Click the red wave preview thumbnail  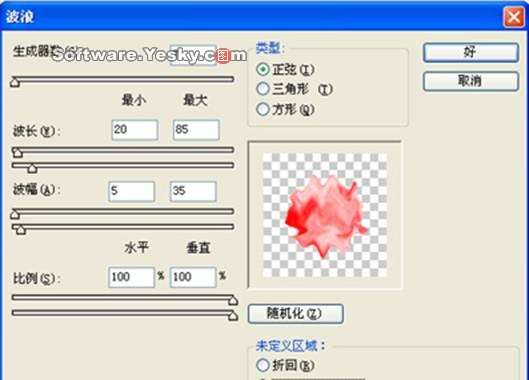point(325,215)
